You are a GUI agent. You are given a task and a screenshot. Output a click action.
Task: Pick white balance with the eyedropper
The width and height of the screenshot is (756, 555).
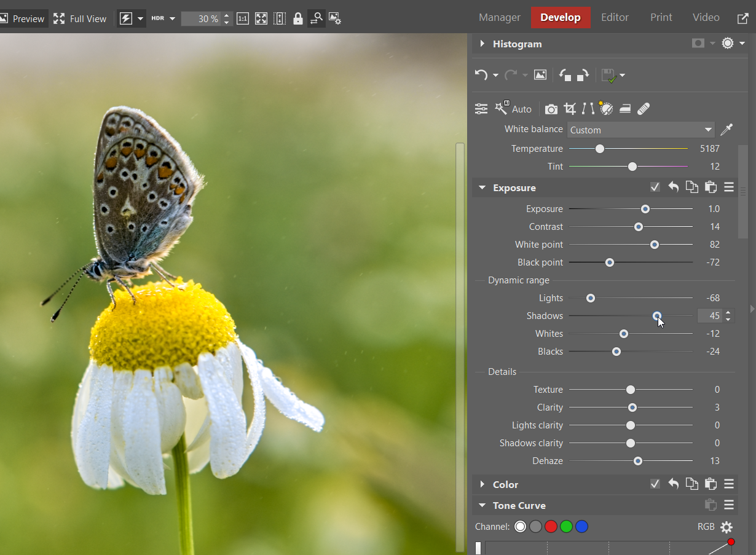726,130
